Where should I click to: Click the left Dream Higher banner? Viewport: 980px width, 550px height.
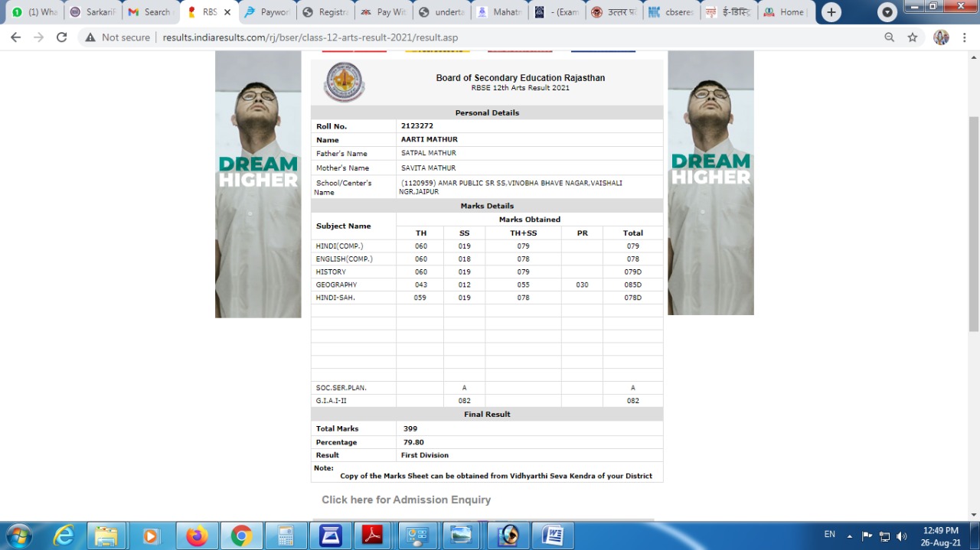pos(258,184)
